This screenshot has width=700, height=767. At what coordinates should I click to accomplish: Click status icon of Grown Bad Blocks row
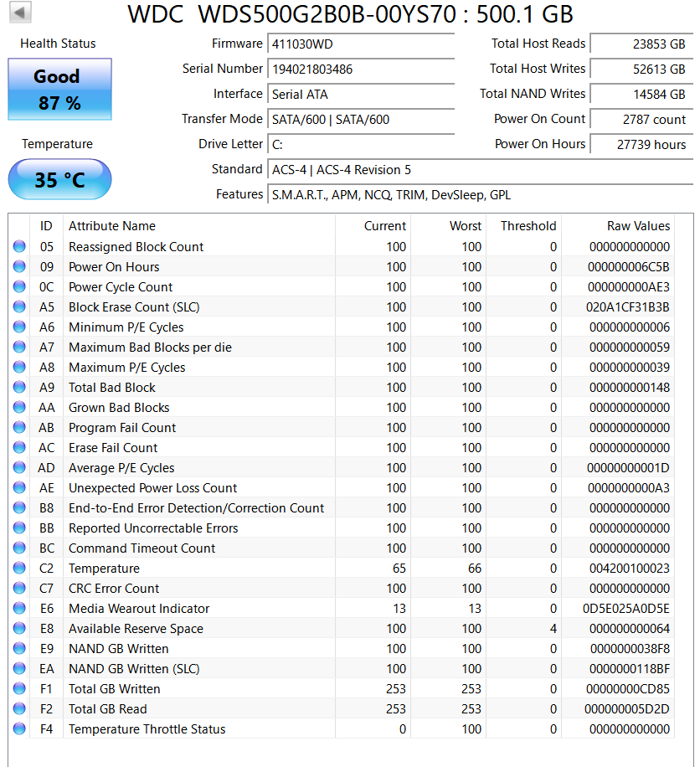(19, 406)
